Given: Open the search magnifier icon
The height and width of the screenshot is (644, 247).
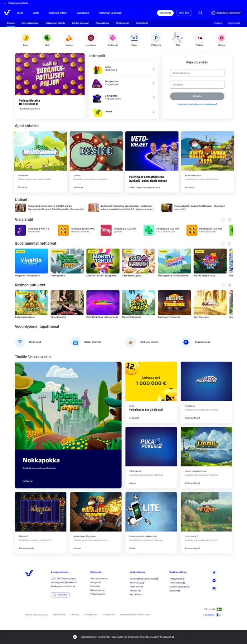Looking at the screenshot, I should tap(200, 13).
